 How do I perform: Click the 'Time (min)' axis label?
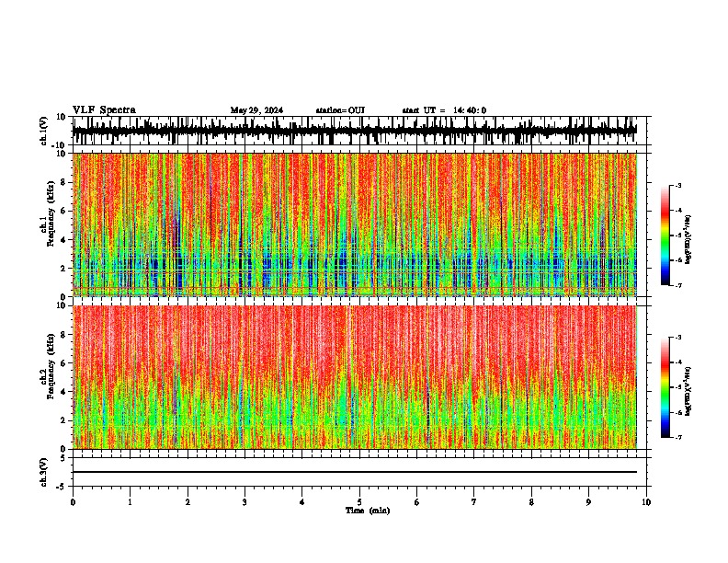click(x=368, y=511)
